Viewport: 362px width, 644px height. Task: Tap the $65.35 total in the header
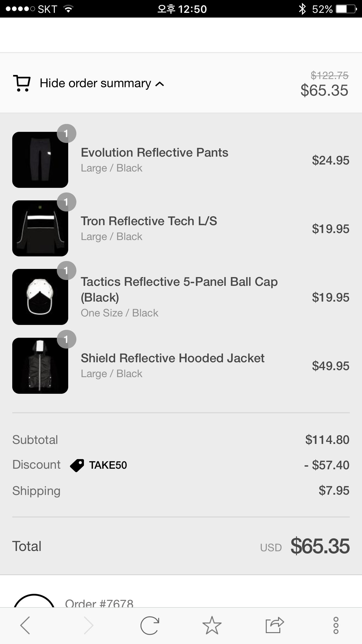(x=324, y=90)
